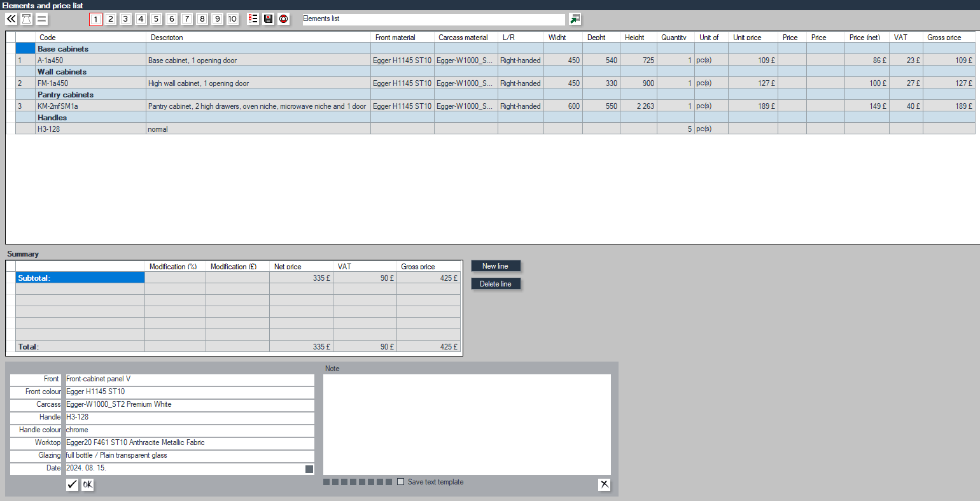Click the Delete line button
980x501 pixels.
coord(496,284)
